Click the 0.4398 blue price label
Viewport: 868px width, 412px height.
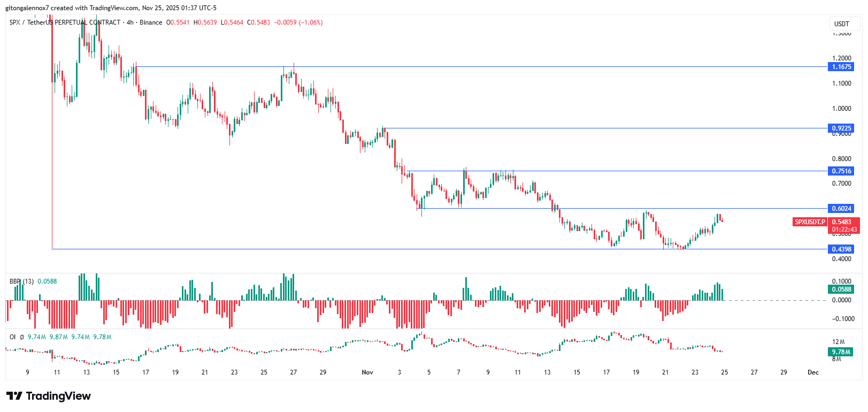[841, 249]
